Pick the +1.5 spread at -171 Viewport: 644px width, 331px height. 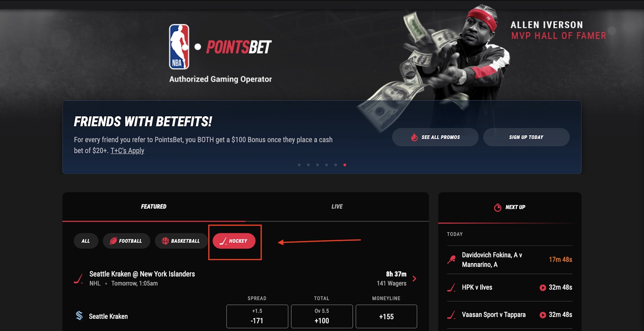257,317
